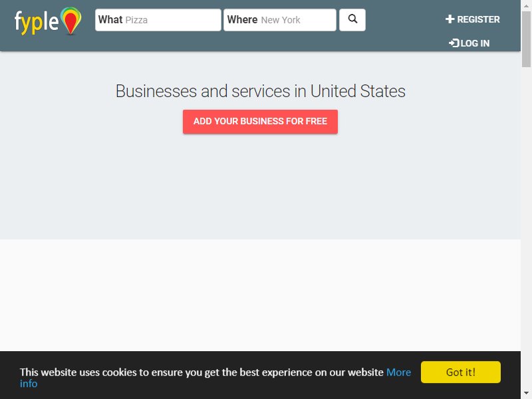Click the empty scrollbar track below the thumb
This screenshot has height=399, width=532.
pos(526,227)
